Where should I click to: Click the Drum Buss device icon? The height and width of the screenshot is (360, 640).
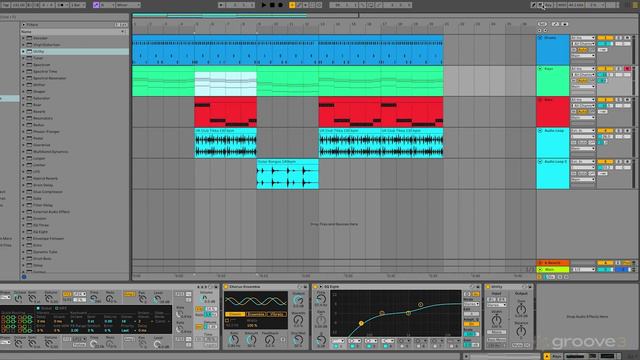(29, 258)
